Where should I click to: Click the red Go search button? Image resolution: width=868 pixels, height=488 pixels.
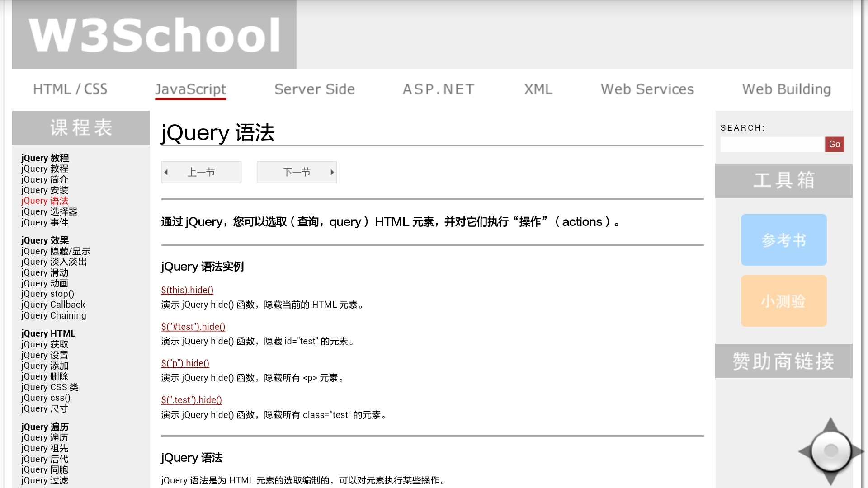coord(835,144)
